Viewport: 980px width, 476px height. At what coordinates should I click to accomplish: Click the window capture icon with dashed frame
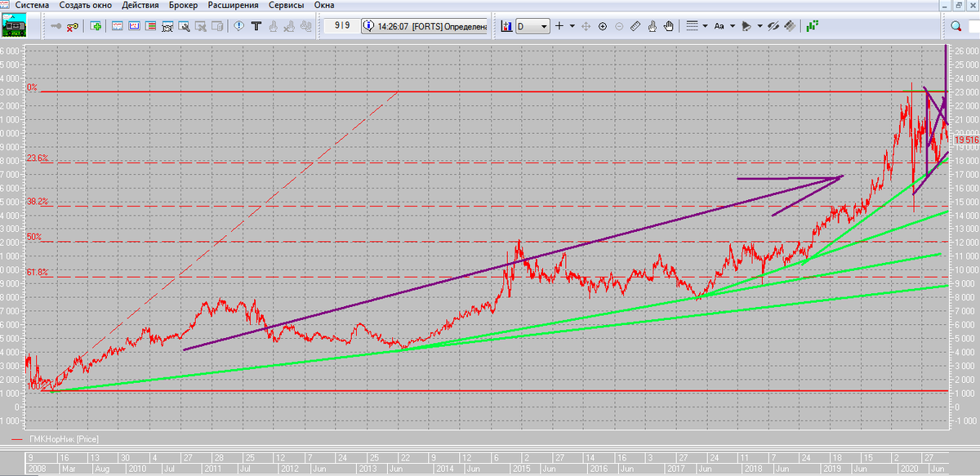(167, 26)
